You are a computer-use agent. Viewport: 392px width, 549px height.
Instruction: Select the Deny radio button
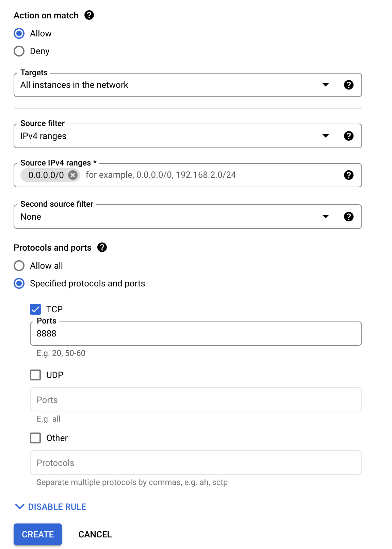19,51
